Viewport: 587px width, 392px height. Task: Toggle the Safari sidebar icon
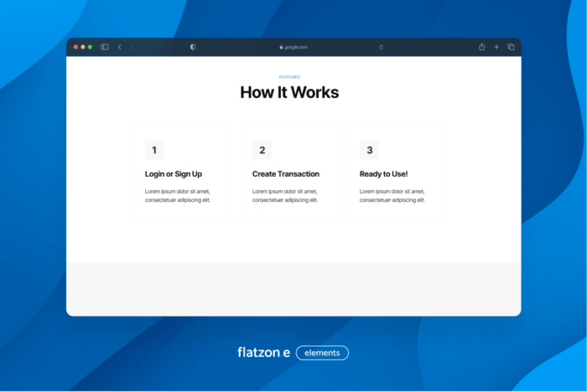pyautogui.click(x=105, y=47)
